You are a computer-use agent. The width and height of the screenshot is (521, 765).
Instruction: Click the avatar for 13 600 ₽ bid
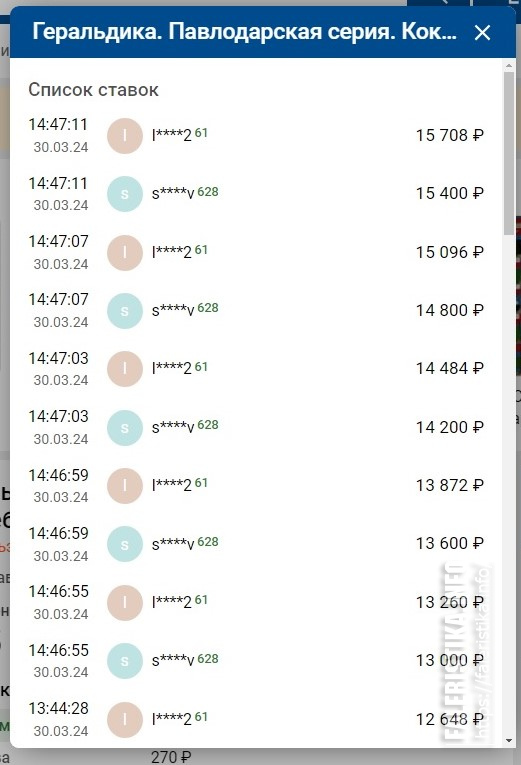[x=125, y=544]
